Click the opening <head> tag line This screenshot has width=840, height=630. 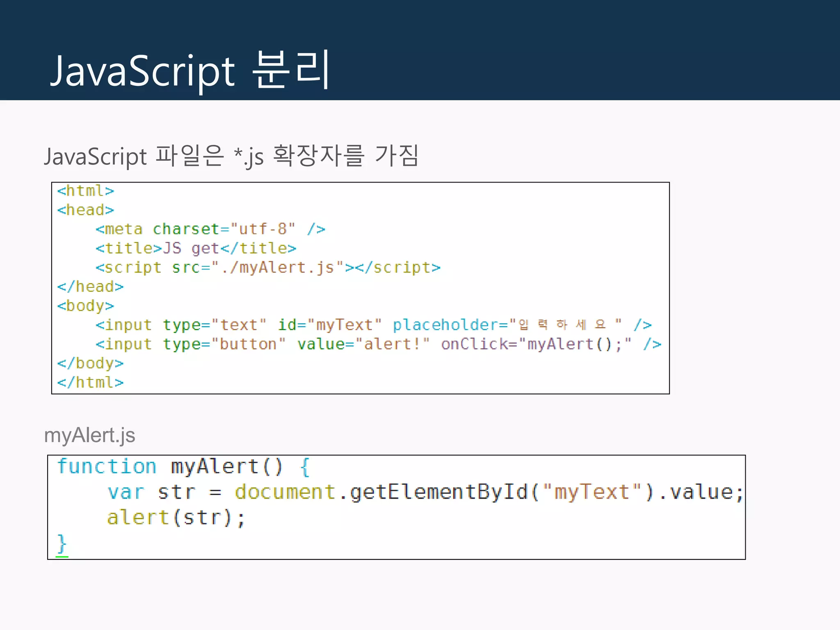85,210
